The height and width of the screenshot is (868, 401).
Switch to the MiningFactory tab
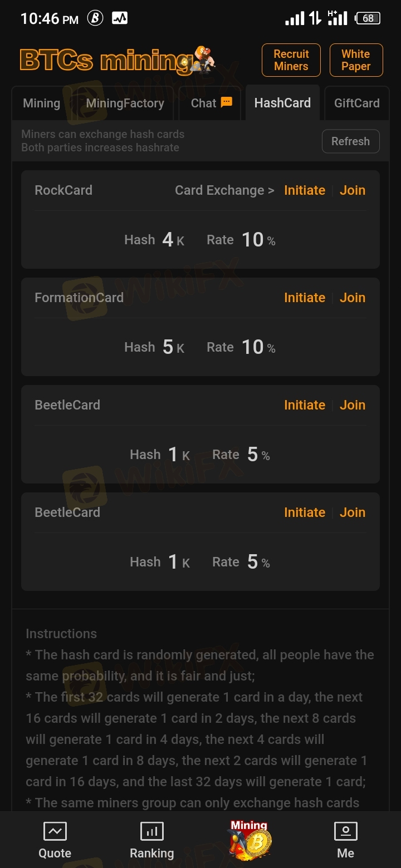click(125, 103)
